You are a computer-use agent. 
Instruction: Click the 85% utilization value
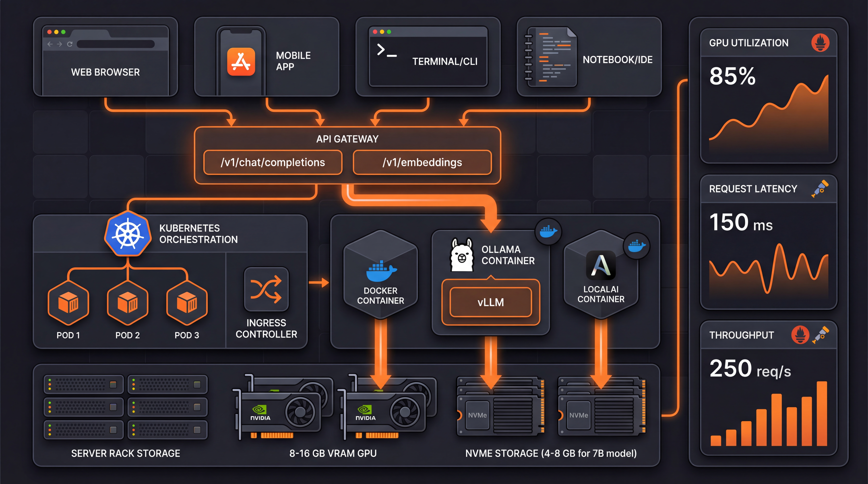[732, 76]
